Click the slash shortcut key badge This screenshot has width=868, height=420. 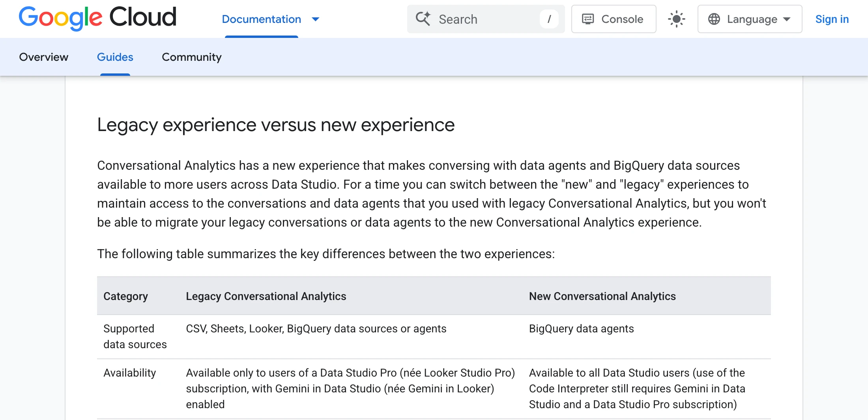click(x=549, y=19)
